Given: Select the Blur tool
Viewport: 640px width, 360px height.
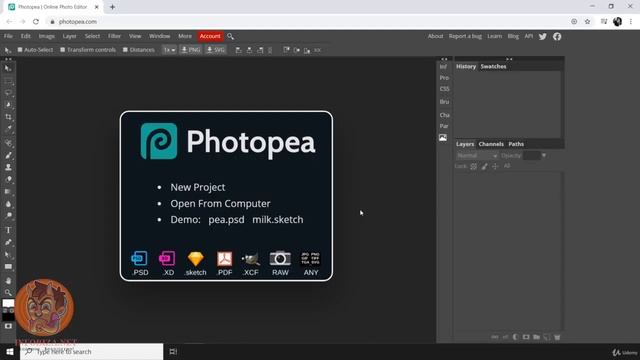Looking at the screenshot, I should click(8, 204).
